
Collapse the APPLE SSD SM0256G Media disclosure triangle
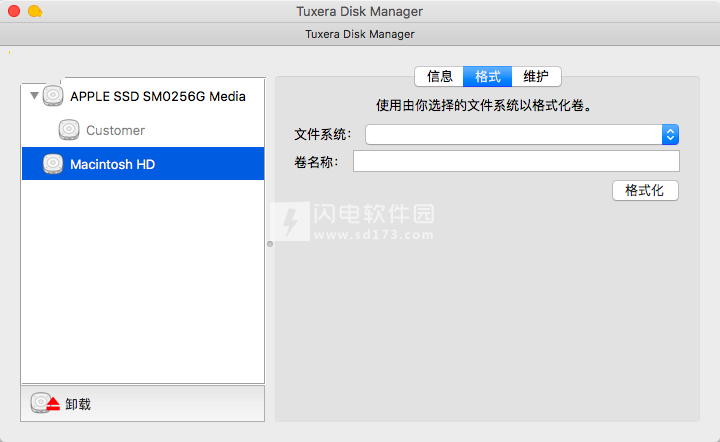click(x=34, y=96)
